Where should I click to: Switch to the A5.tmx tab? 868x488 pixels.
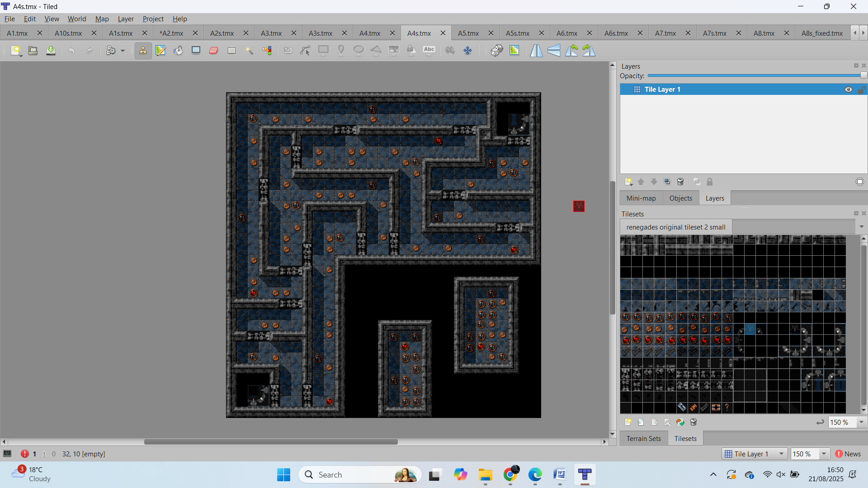coord(468,33)
